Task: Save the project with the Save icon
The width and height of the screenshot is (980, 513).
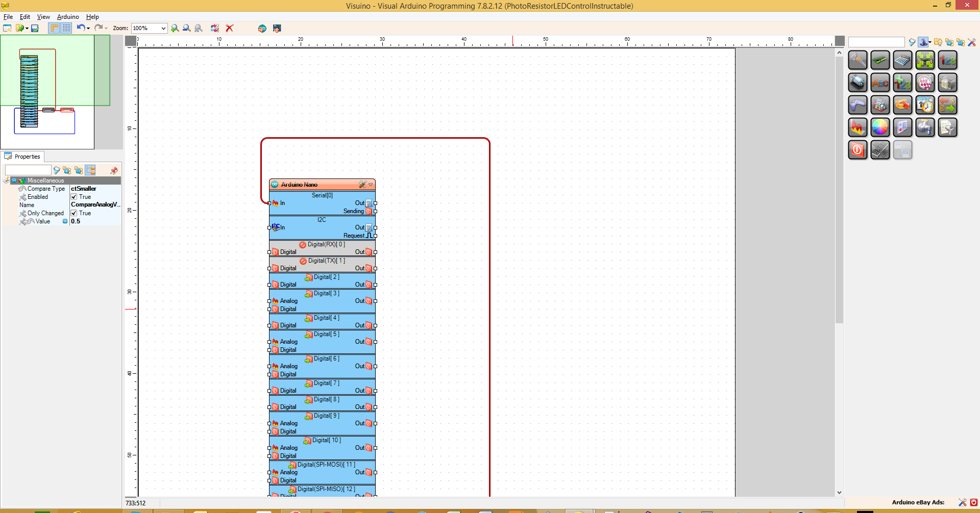Action: [35, 29]
